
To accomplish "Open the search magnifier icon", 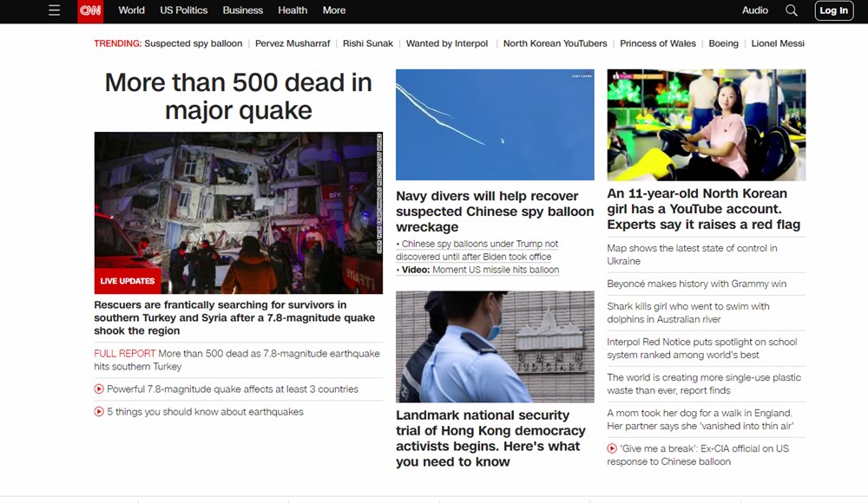I will click(x=791, y=10).
